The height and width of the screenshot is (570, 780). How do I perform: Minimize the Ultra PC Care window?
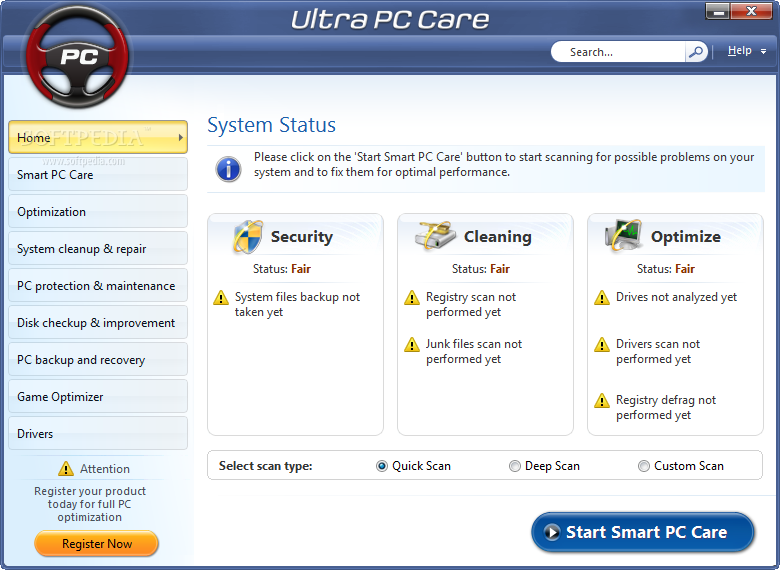718,11
